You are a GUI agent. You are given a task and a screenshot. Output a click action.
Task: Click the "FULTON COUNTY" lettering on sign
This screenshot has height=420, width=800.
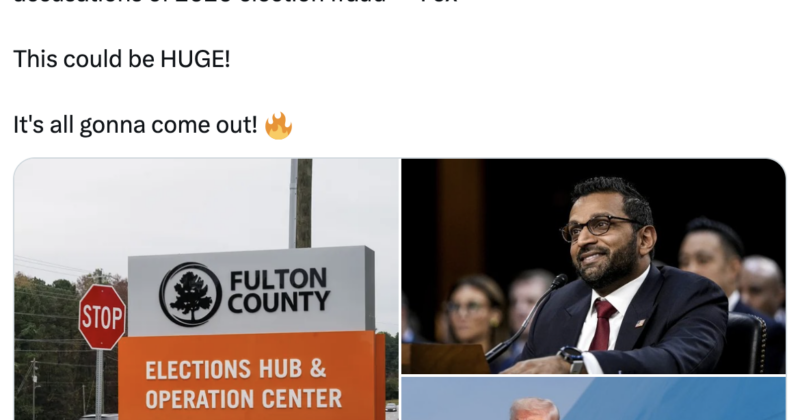point(279,290)
